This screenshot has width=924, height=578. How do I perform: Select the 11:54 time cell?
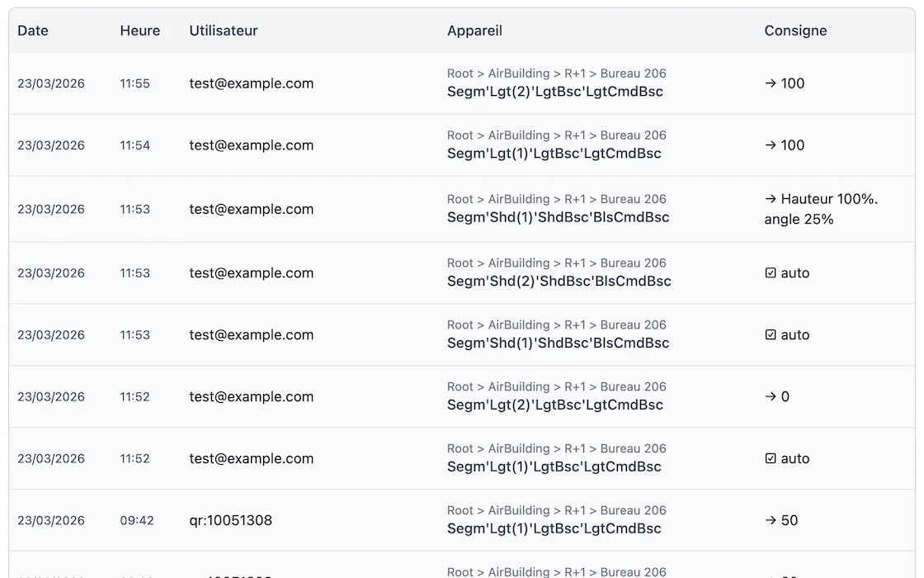[x=134, y=145]
